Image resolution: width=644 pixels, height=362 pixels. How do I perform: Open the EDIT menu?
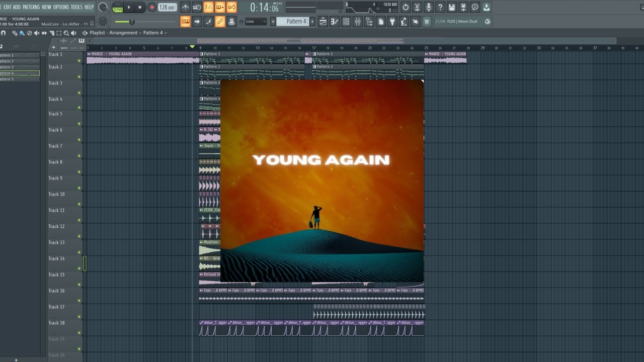tap(7, 7)
